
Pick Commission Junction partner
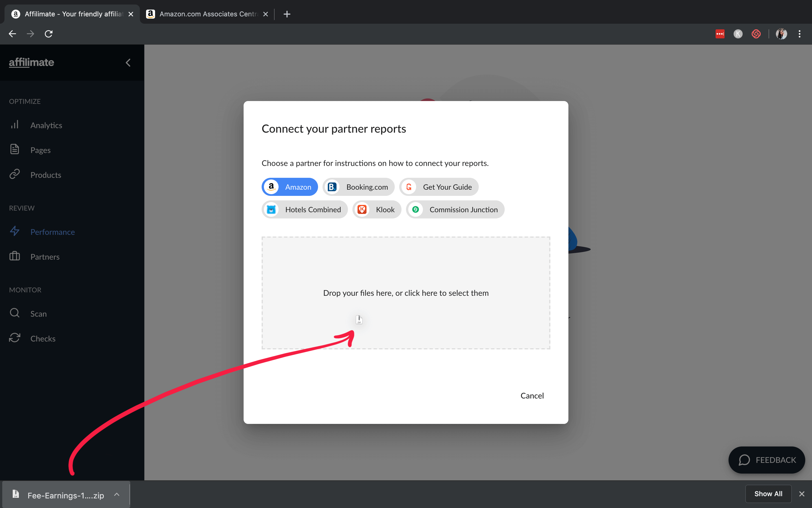455,209
